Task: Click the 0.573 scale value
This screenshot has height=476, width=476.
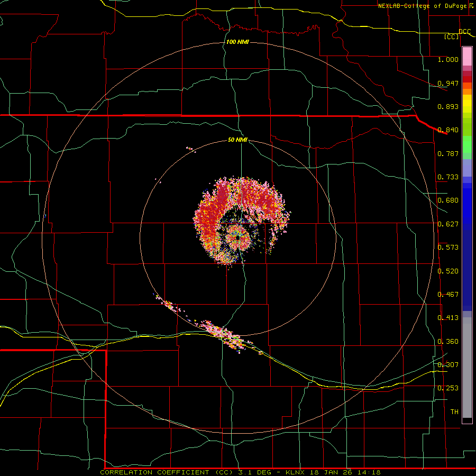Action: point(448,248)
